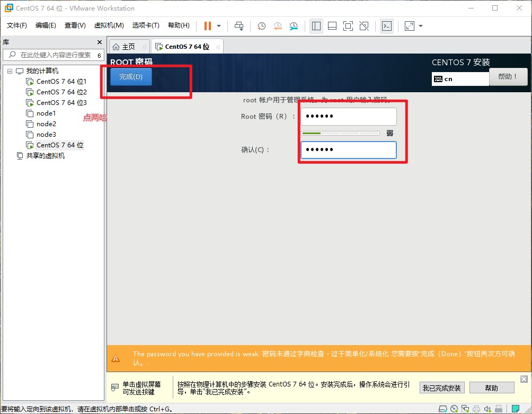
Task: Open the 选项卡(T) menu
Action: pos(146,25)
